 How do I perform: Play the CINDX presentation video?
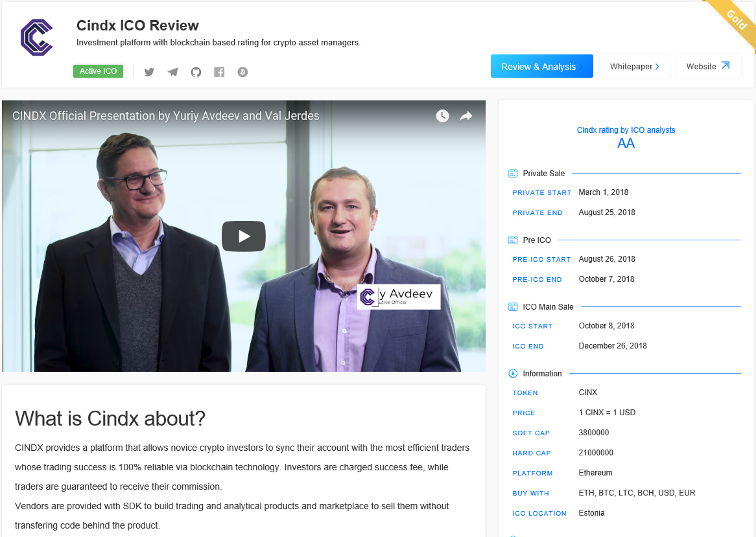[x=244, y=236]
